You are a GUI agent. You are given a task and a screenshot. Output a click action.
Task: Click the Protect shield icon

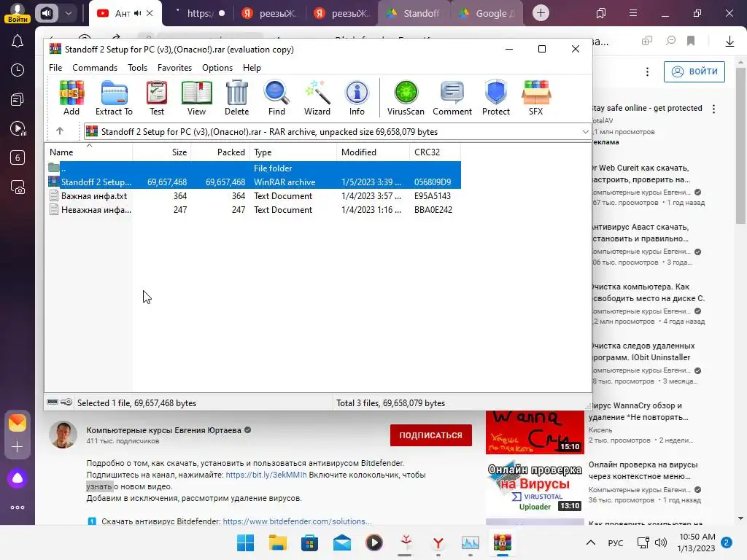(x=496, y=98)
